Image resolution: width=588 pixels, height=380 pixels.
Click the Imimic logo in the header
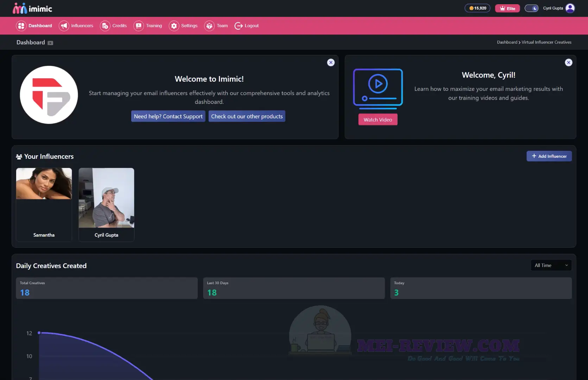[32, 8]
